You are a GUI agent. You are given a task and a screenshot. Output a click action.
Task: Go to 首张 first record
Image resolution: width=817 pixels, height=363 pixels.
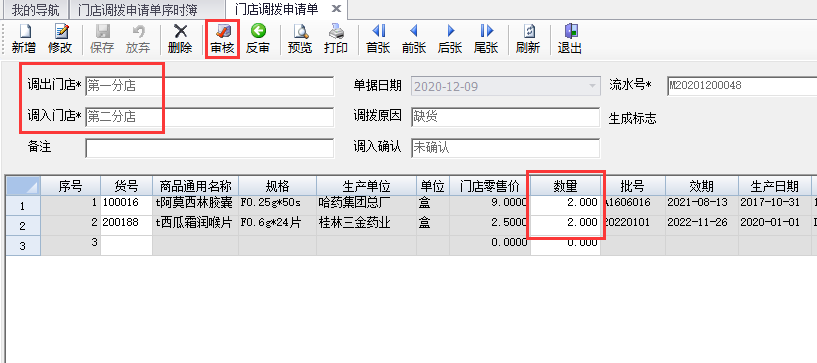click(x=378, y=39)
